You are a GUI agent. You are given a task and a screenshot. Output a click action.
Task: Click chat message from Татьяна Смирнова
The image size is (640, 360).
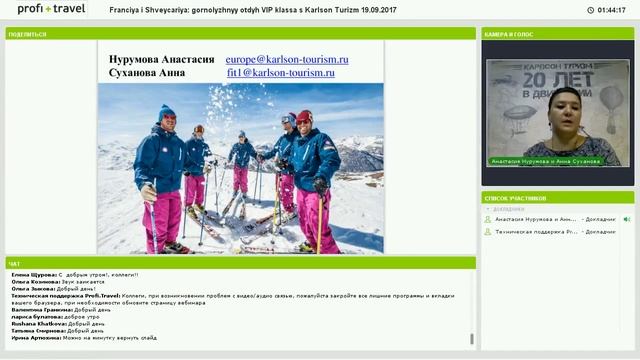click(x=58, y=331)
